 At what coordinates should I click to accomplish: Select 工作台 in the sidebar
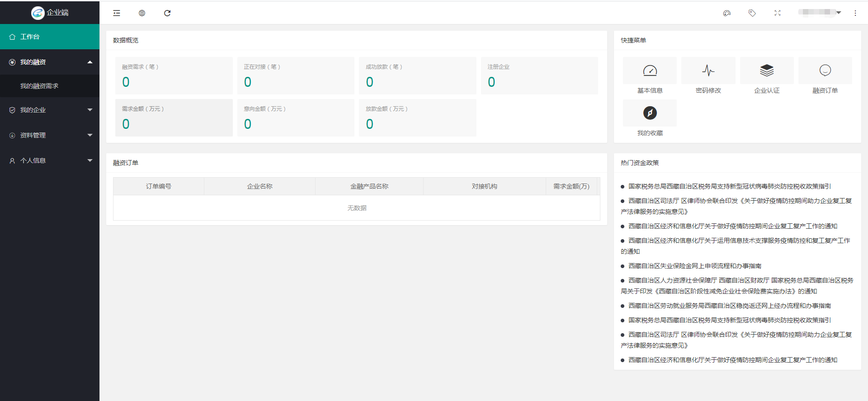[50, 37]
